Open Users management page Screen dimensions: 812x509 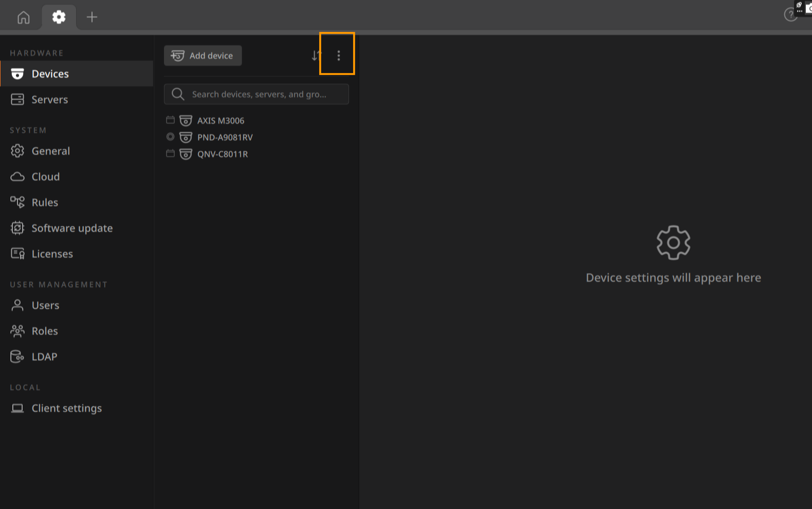tap(77, 305)
